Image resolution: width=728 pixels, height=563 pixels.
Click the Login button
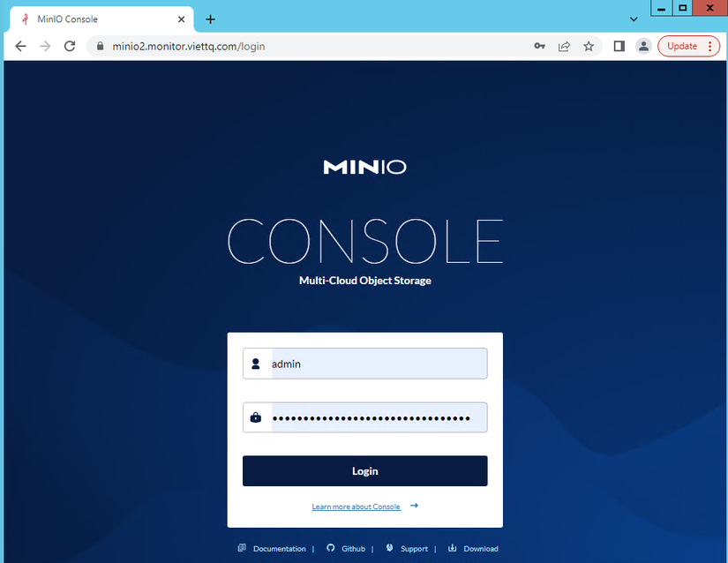tap(365, 470)
